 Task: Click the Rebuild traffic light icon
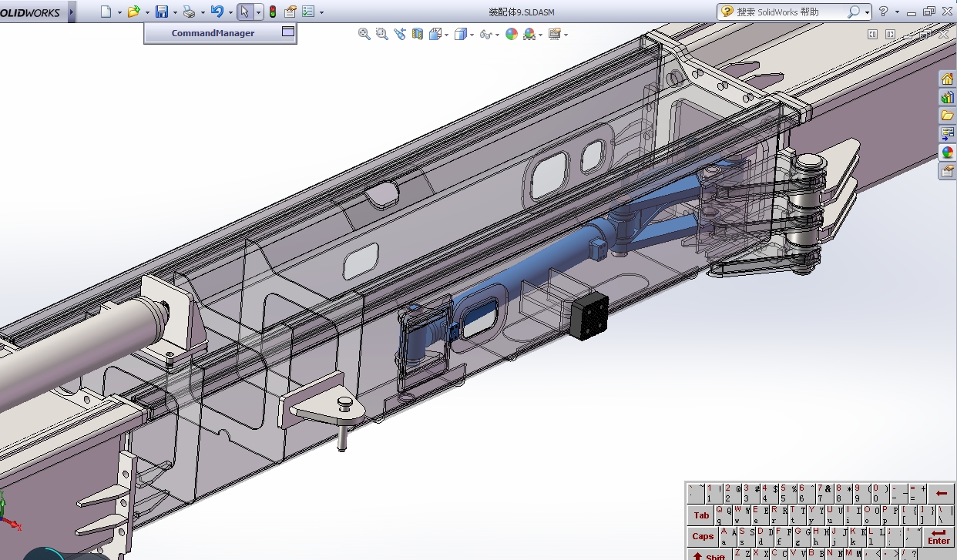point(273,12)
